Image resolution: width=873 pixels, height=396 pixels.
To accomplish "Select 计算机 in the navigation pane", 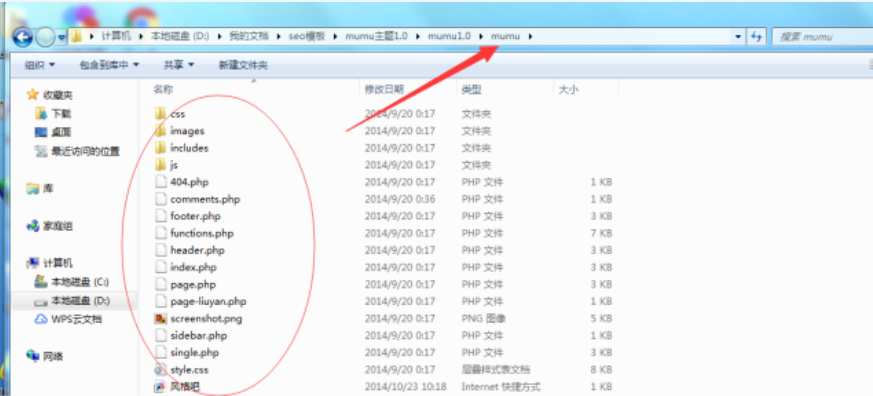I will pos(49,263).
